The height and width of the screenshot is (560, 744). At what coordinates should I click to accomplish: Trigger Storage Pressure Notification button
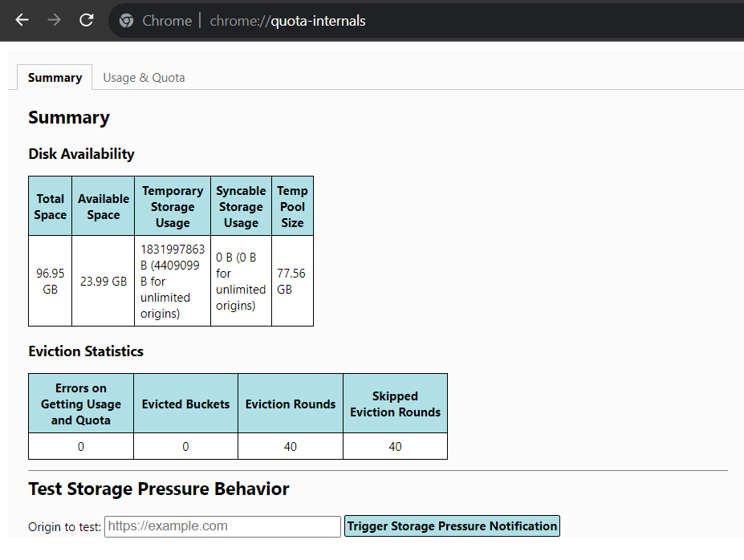(x=452, y=526)
